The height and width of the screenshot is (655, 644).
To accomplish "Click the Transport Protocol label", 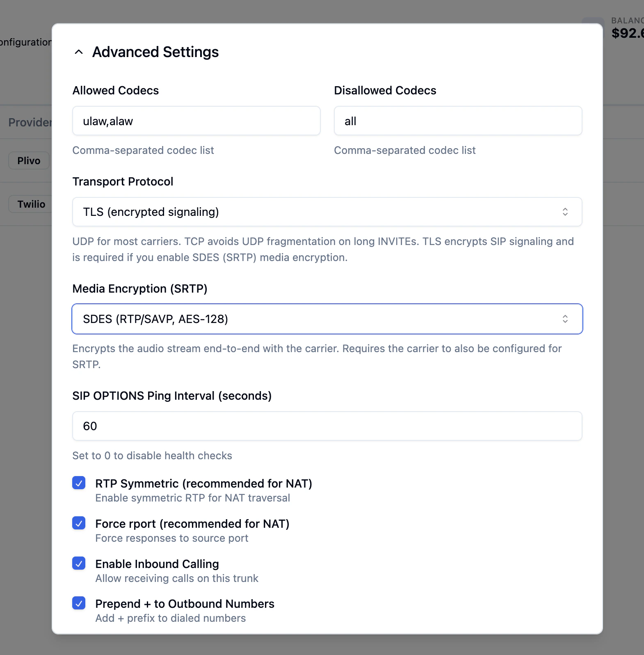I will click(x=123, y=181).
